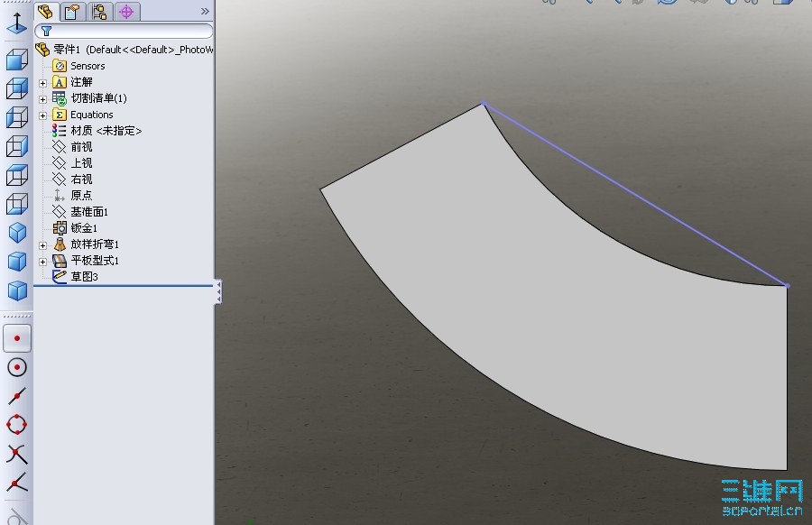
Task: Expand the 放样折弯1 lofted bend feature
Action: pyautogui.click(x=43, y=244)
